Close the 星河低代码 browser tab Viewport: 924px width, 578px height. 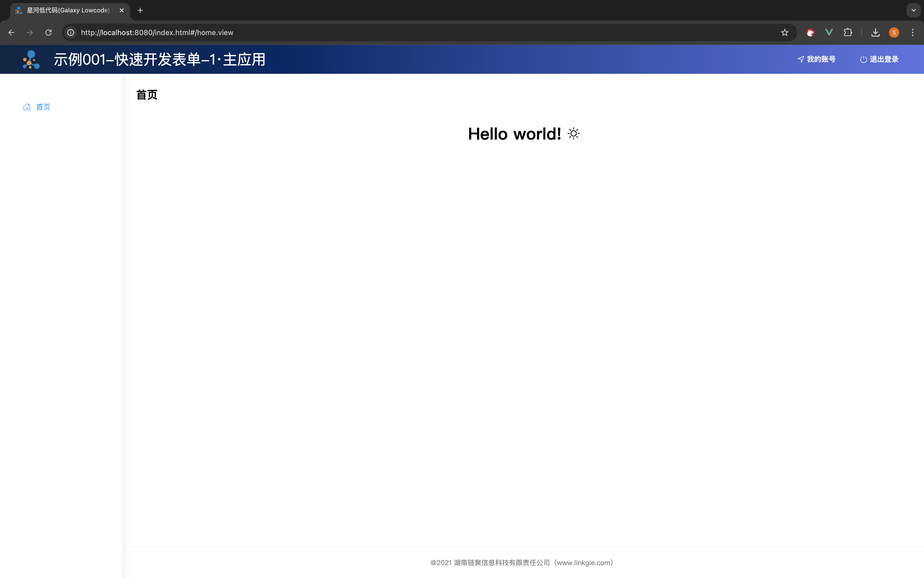(122, 10)
